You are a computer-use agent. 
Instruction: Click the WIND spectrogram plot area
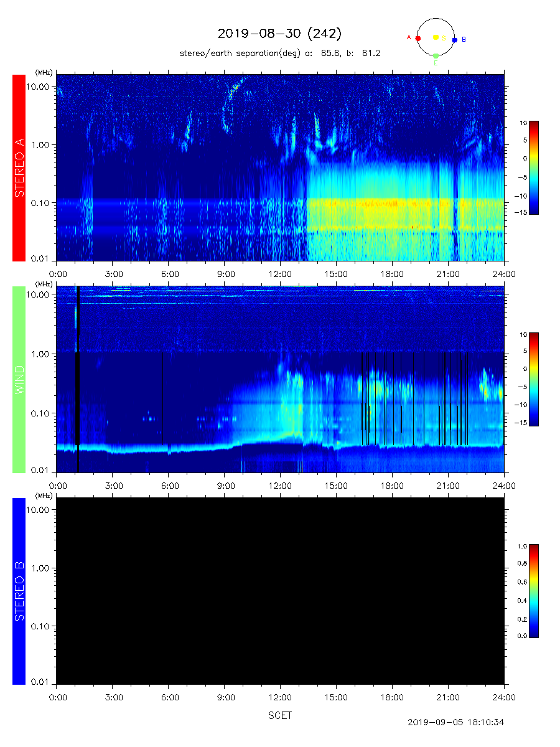point(280,380)
